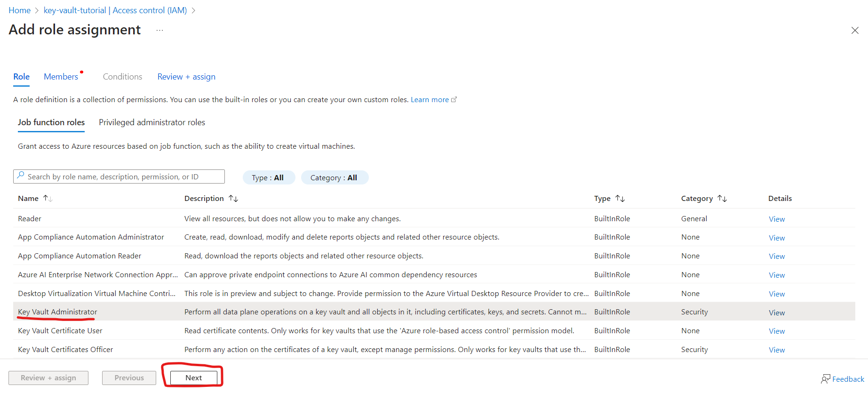The width and height of the screenshot is (868, 393).
Task: View details for Key Vault Certificates Officer
Action: 777,350
